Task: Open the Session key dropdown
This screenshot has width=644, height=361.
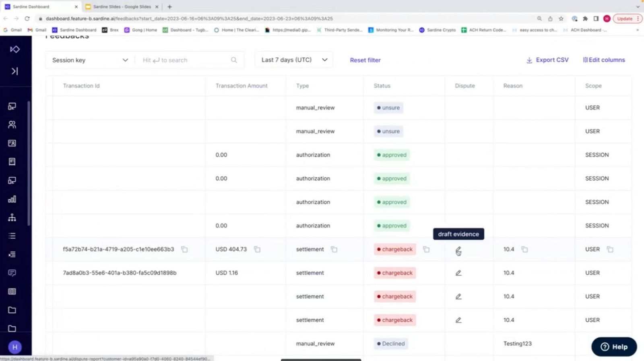Action: (x=90, y=60)
